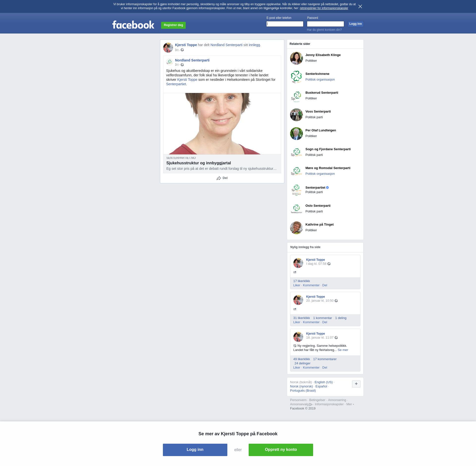Switch language to Español

click(x=321, y=386)
